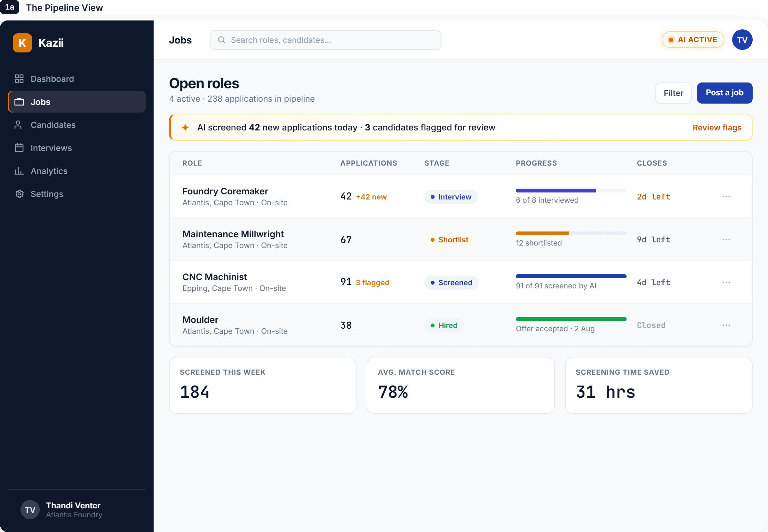Open the Avg. Match Score card
The image size is (768, 532).
click(460, 385)
